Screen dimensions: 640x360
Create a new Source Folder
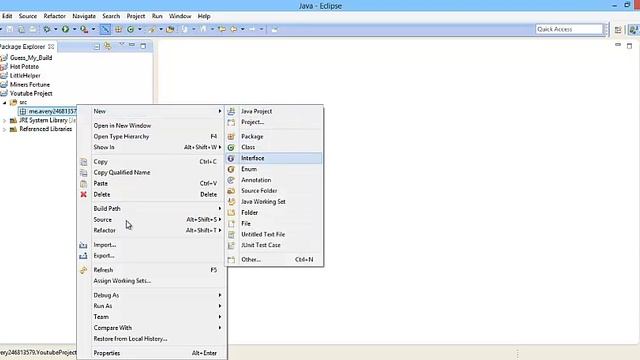pyautogui.click(x=274, y=191)
